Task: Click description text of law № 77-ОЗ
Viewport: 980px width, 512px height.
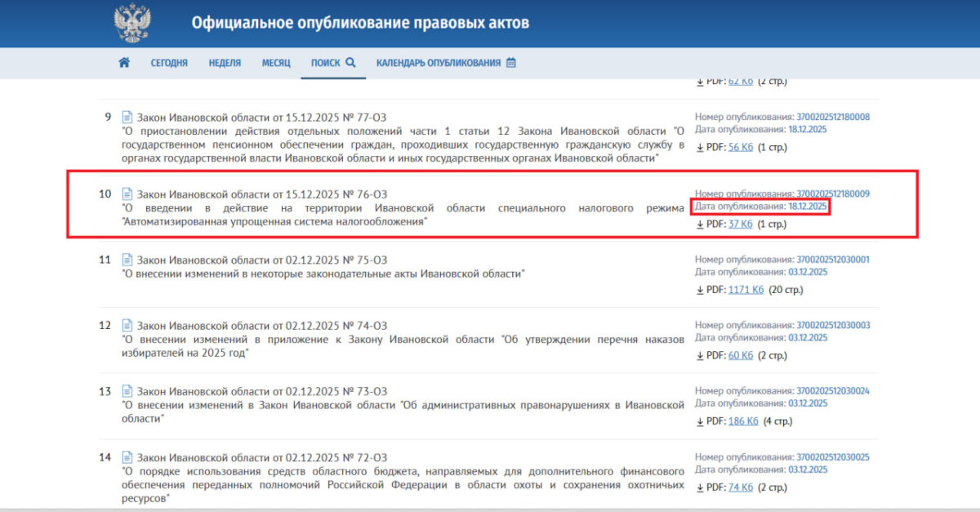Action: (x=403, y=145)
